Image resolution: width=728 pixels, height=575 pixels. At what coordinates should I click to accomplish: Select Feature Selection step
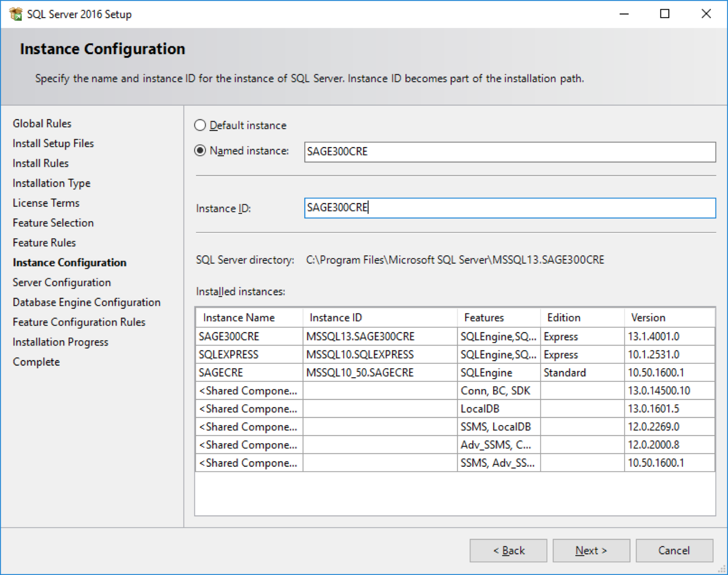coord(53,223)
